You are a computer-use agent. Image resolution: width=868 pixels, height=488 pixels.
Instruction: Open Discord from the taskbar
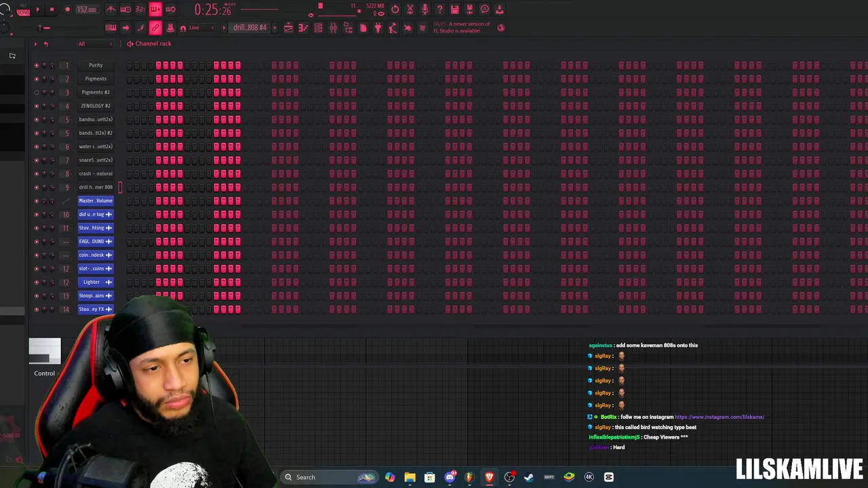pyautogui.click(x=450, y=477)
